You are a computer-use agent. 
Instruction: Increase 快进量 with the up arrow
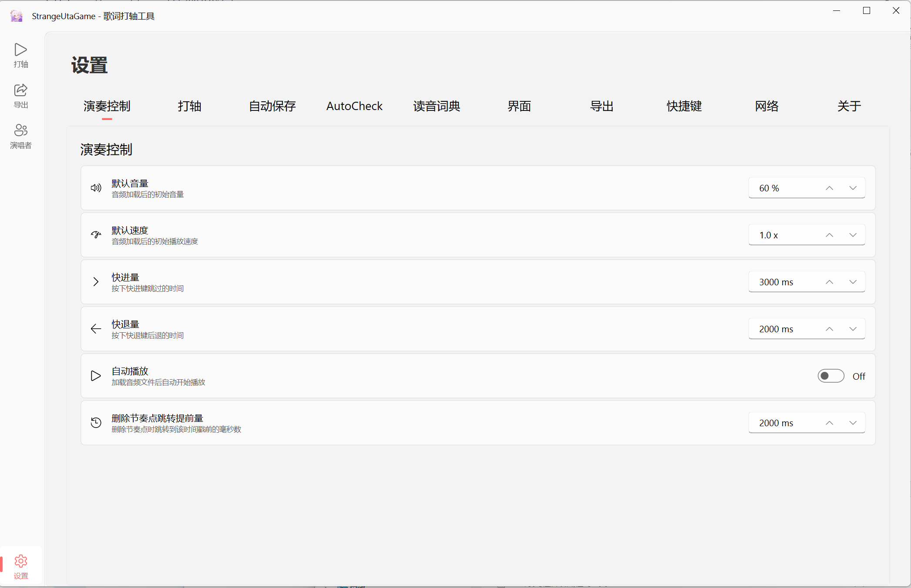830,282
